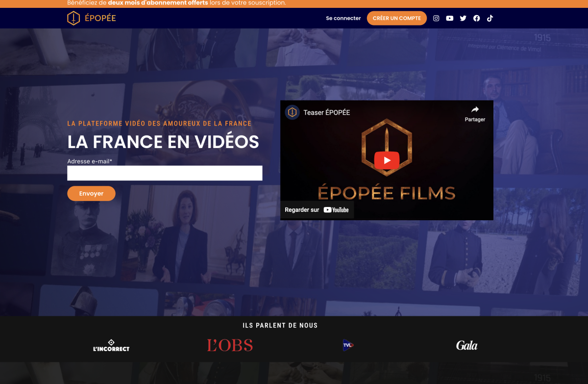Click the CRÉER UN COMPTE button

pos(397,18)
